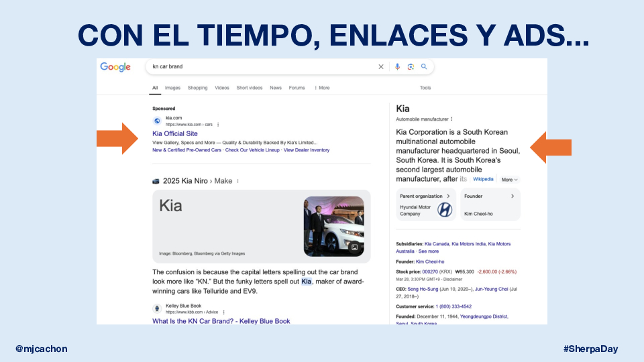Click the @mjcachon handle text

point(41,349)
